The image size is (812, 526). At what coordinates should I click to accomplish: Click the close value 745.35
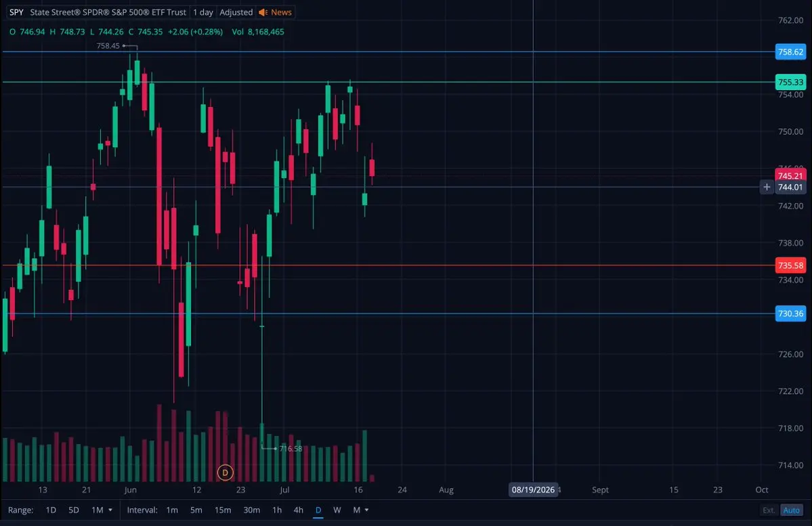pos(150,32)
